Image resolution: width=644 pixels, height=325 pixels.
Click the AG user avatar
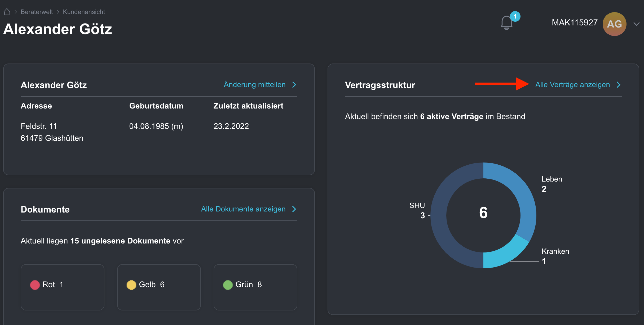[614, 24]
